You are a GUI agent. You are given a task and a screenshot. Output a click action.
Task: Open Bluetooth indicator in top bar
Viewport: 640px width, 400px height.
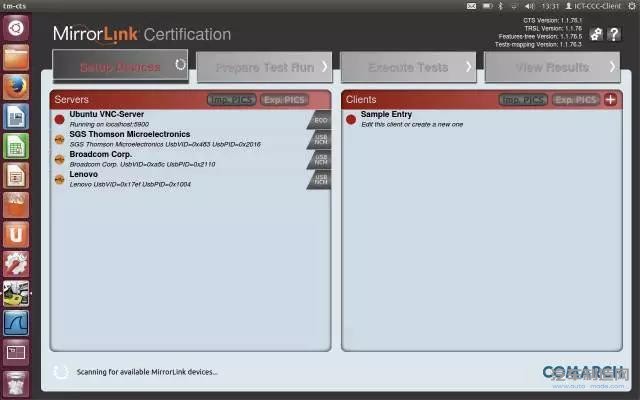pyautogui.click(x=501, y=6)
